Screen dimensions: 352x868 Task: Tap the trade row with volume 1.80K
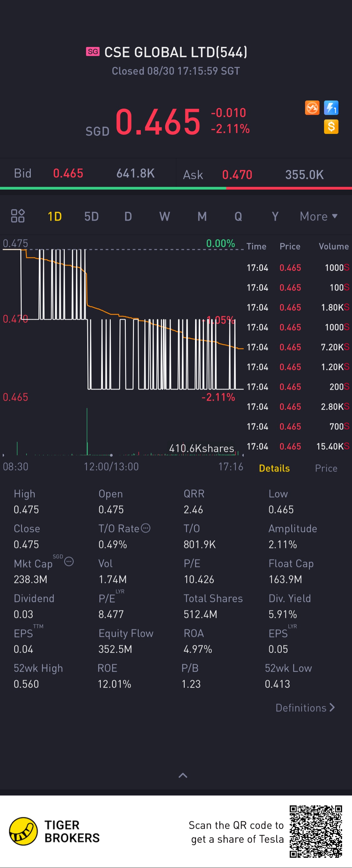tap(298, 307)
